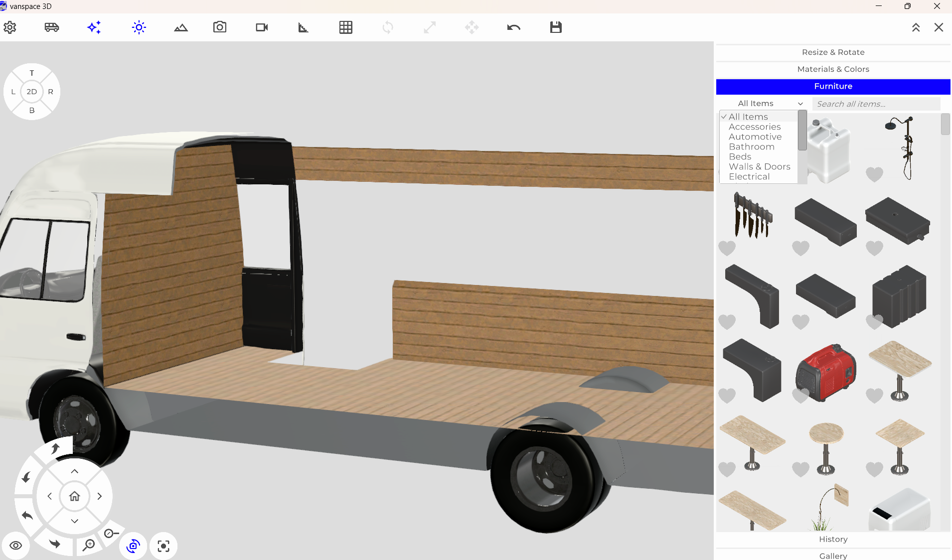952x560 pixels.
Task: Expand the History panel
Action: tap(833, 539)
